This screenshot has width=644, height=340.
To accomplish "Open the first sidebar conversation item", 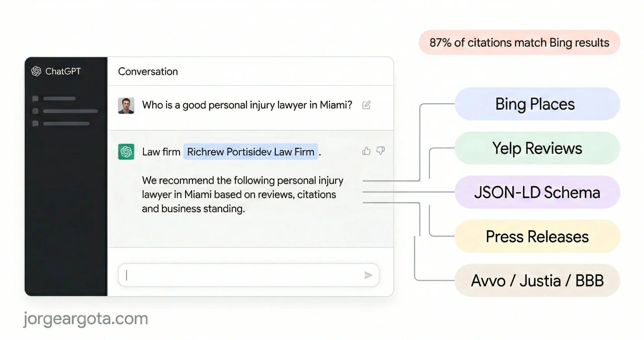I will [59, 99].
